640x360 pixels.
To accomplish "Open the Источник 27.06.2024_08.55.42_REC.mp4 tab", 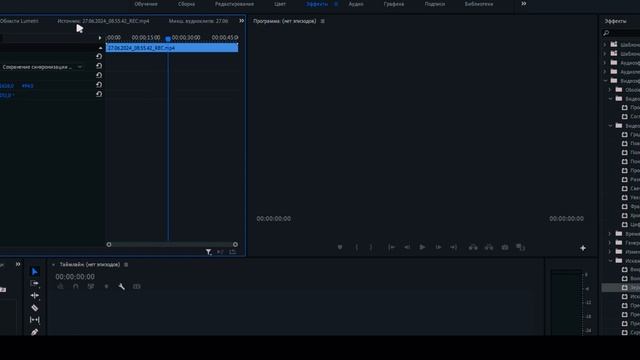I will (103, 21).
